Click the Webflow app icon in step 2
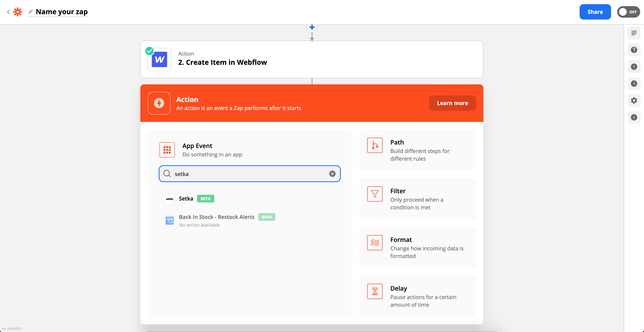The height and width of the screenshot is (332, 644). [x=159, y=59]
